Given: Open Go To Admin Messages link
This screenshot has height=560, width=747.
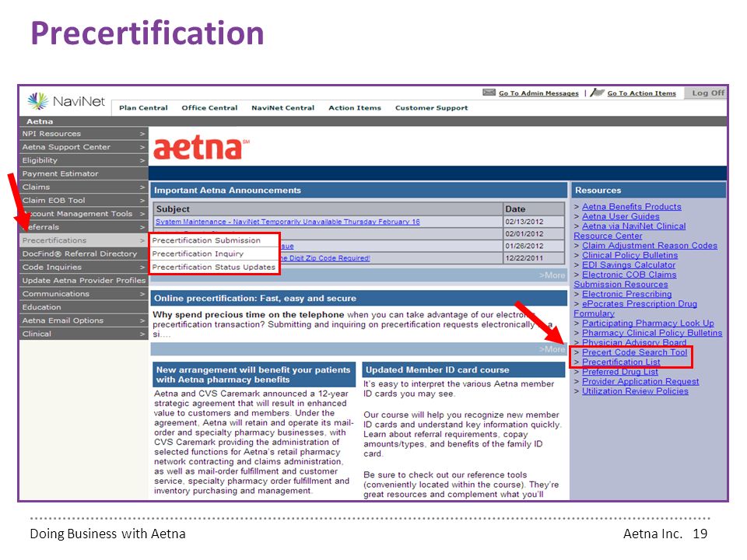Looking at the screenshot, I should pyautogui.click(x=538, y=93).
